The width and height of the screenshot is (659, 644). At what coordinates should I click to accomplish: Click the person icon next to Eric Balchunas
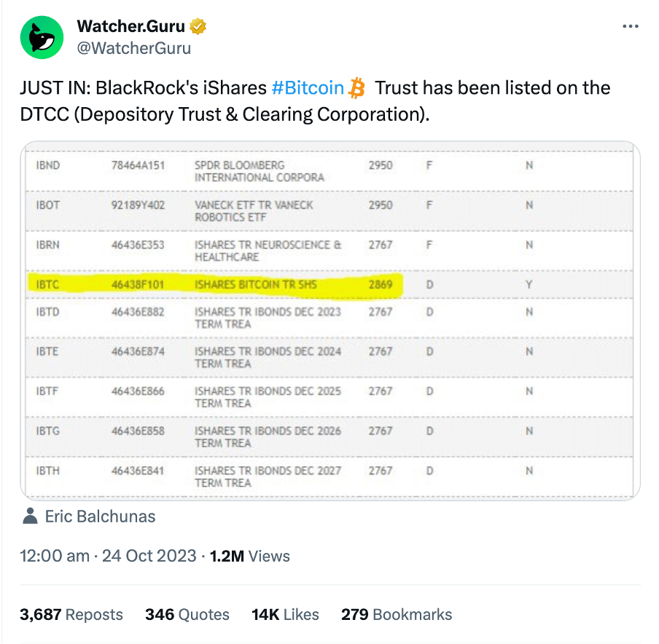[x=30, y=517]
